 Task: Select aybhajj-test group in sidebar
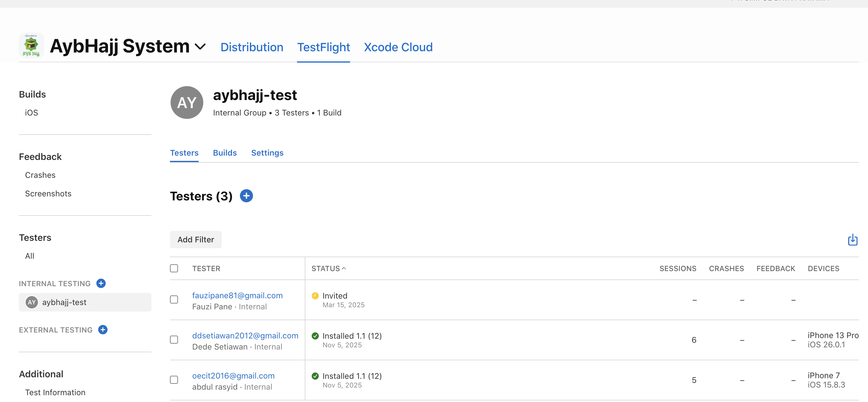click(x=64, y=302)
